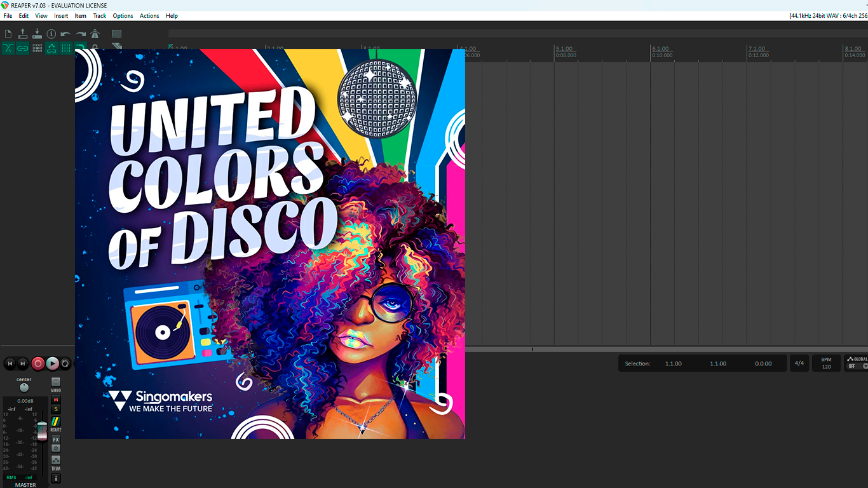Go to project start with the transport button
Image resolution: width=868 pixels, height=488 pixels.
[10, 363]
